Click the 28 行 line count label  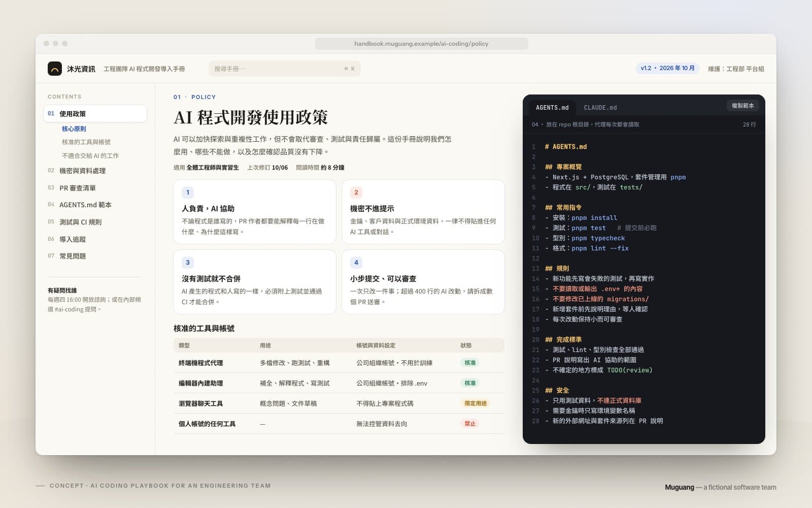[750, 124]
